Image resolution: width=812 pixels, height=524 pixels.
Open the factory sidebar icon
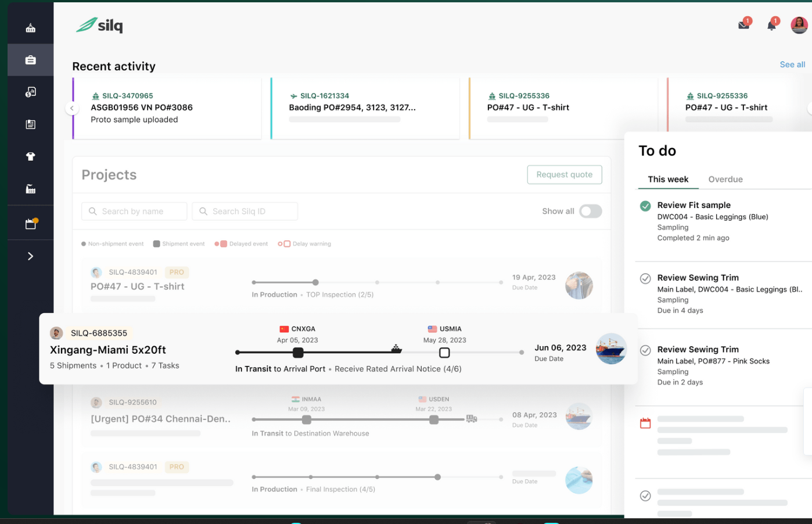[31, 189]
